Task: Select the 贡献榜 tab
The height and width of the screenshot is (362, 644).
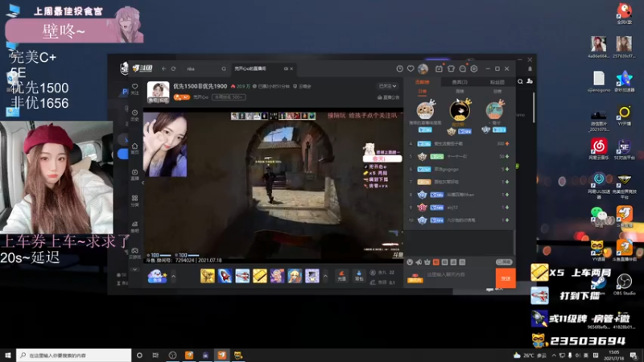Action: 422,82
